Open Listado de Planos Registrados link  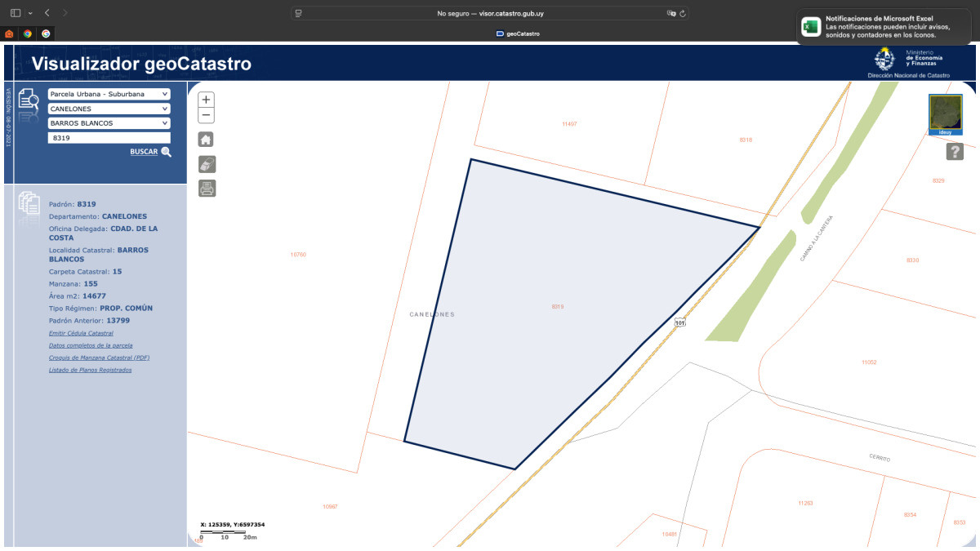pos(90,370)
